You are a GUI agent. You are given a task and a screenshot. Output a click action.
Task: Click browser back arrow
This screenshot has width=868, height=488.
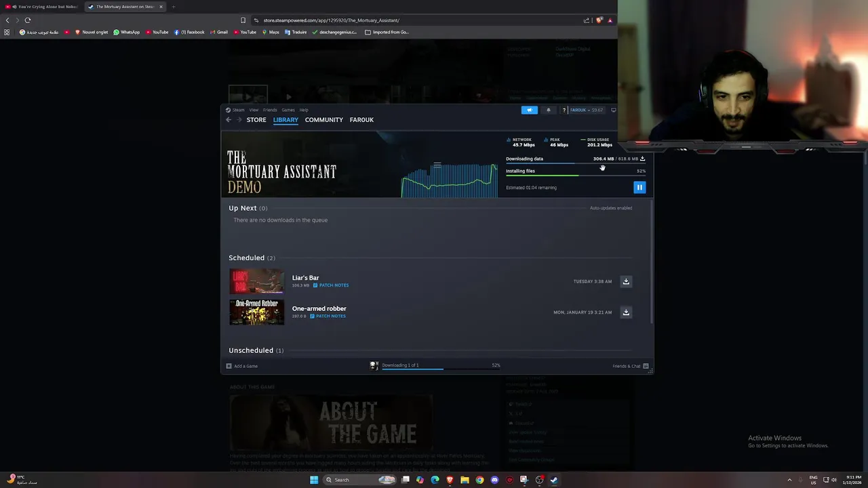pos(7,20)
